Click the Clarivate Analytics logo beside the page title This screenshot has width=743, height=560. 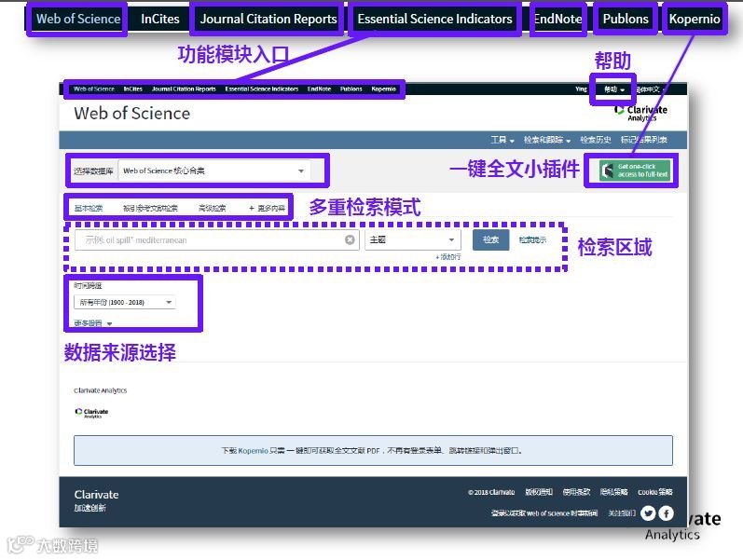point(640,114)
